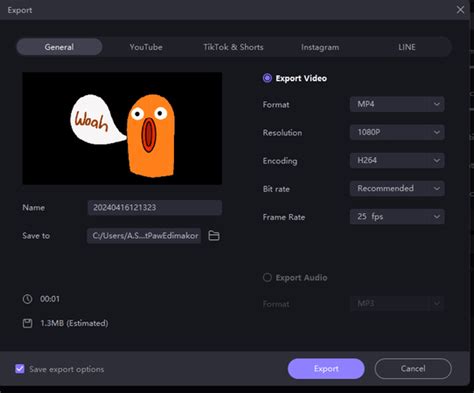The width and height of the screenshot is (474, 393).
Task: Open the Bit rate Recommended dropdown
Action: point(397,188)
